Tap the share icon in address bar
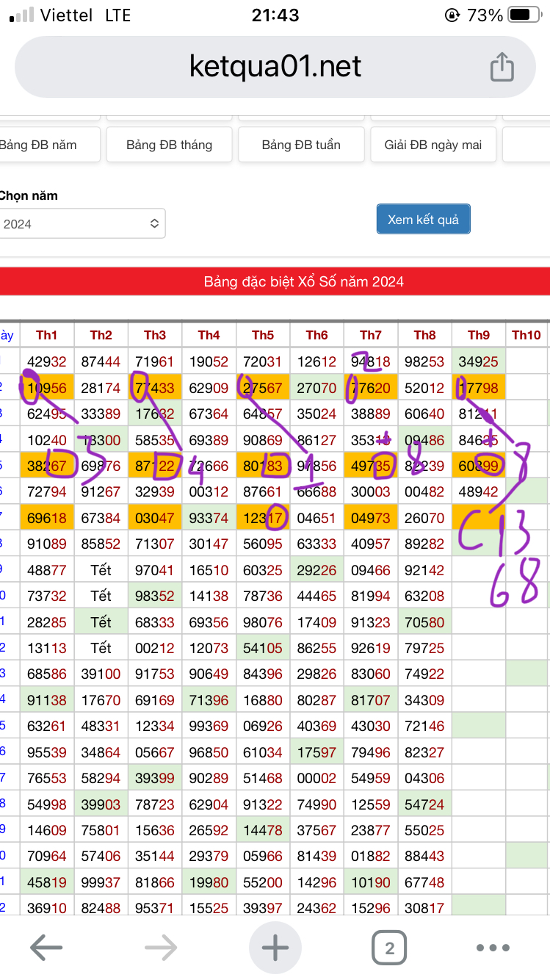Screen dimensions: 550x980 (x=501, y=67)
